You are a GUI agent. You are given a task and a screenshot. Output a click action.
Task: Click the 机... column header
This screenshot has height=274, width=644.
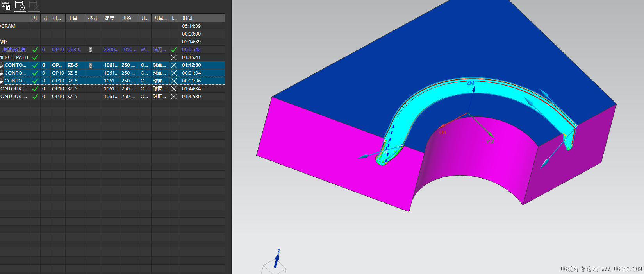[57, 18]
